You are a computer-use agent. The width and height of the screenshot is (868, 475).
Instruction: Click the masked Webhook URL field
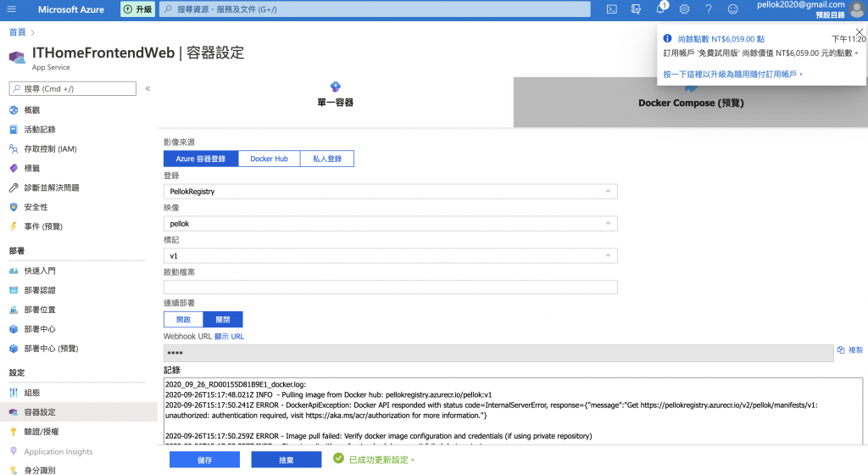coord(498,353)
